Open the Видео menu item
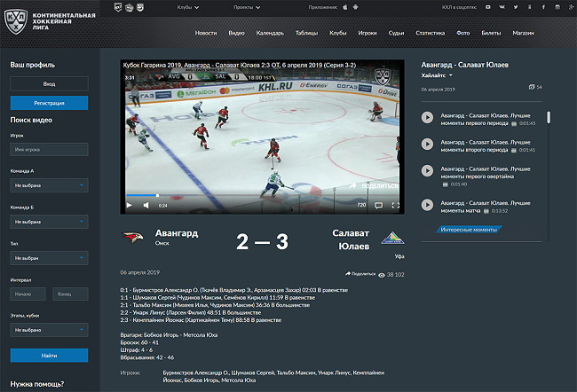The width and height of the screenshot is (577, 392). (x=236, y=33)
